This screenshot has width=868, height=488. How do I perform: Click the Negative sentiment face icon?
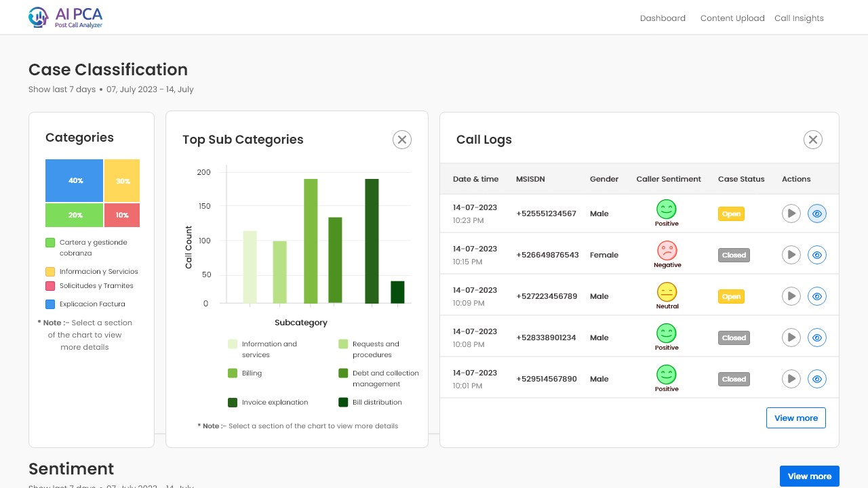pos(667,250)
